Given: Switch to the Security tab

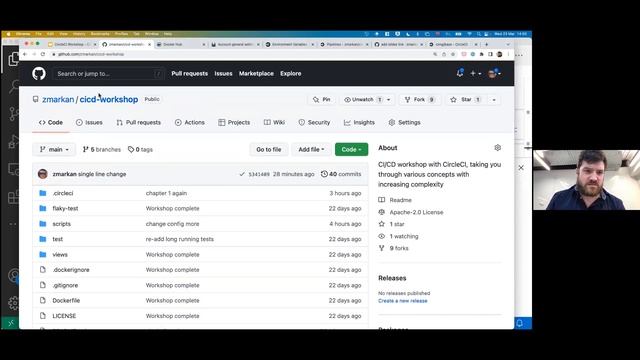Looking at the screenshot, I should coord(314,122).
